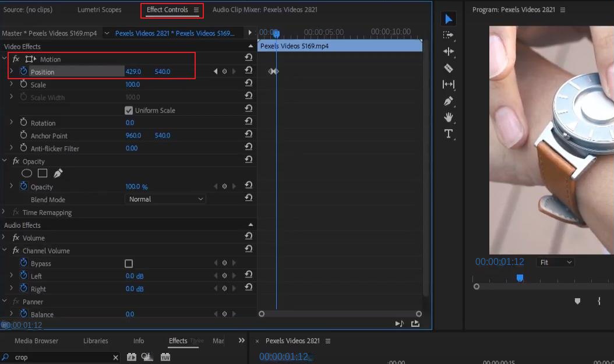Viewport: 614px width, 364px height.
Task: Select the Pen tool in toolbar
Action: [x=449, y=101]
